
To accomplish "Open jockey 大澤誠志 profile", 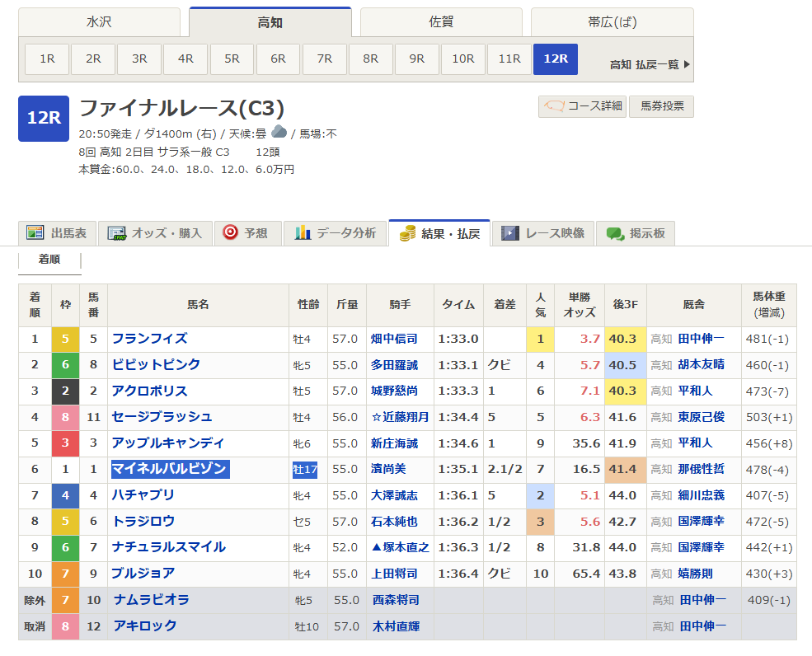I will tap(394, 495).
